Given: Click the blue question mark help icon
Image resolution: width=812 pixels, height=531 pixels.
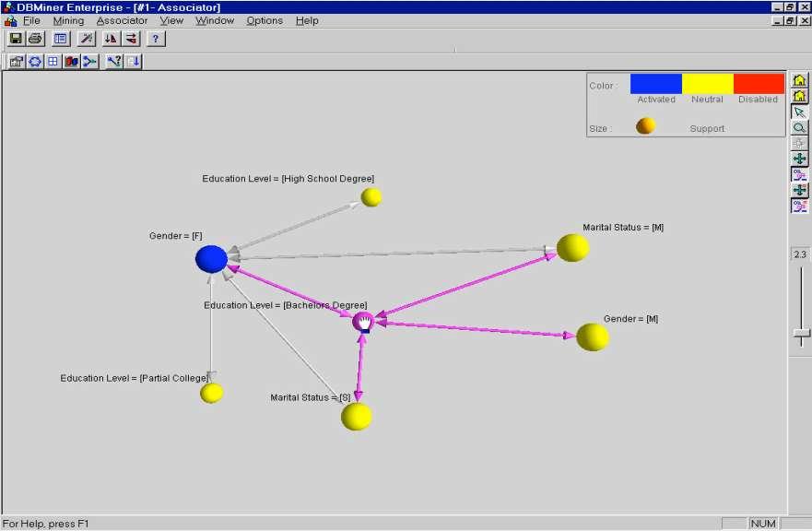Looking at the screenshot, I should (x=156, y=39).
